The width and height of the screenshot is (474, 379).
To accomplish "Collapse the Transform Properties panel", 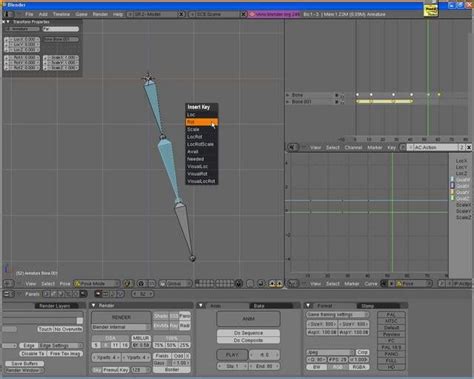I will click(x=8, y=22).
